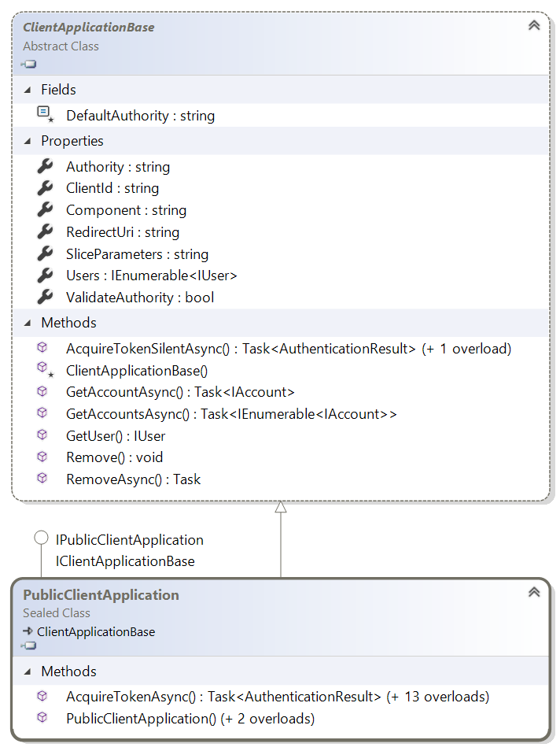
Task: Click the wrench icon next to Users
Action: tap(45, 276)
